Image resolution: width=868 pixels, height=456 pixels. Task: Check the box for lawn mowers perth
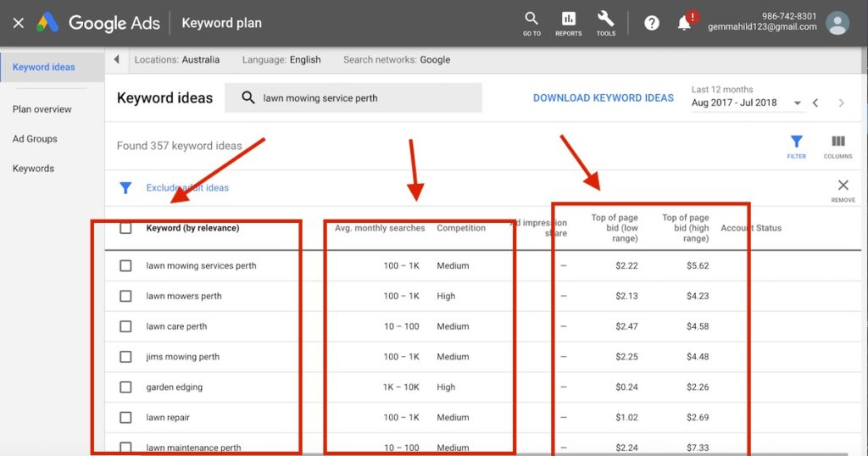pos(125,296)
